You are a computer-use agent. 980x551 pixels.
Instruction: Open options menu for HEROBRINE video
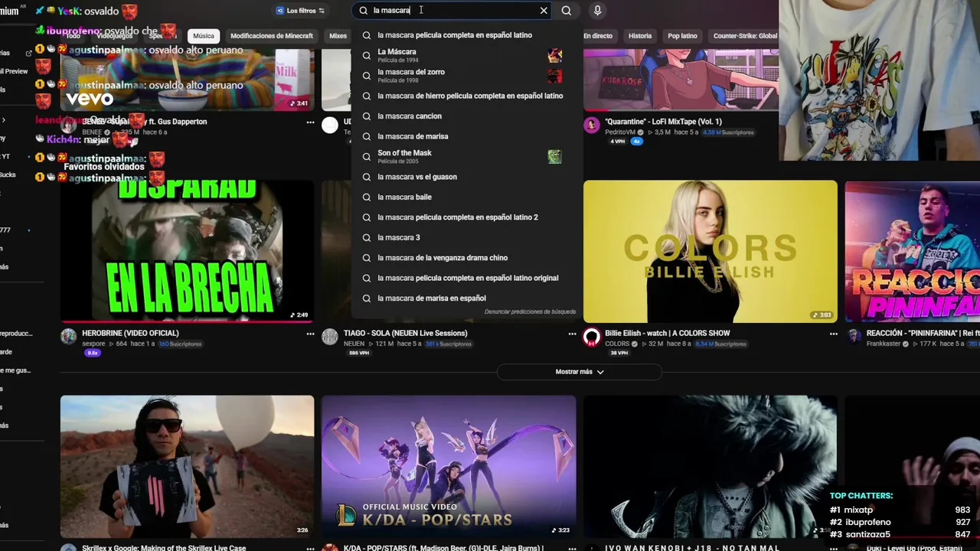310,334
